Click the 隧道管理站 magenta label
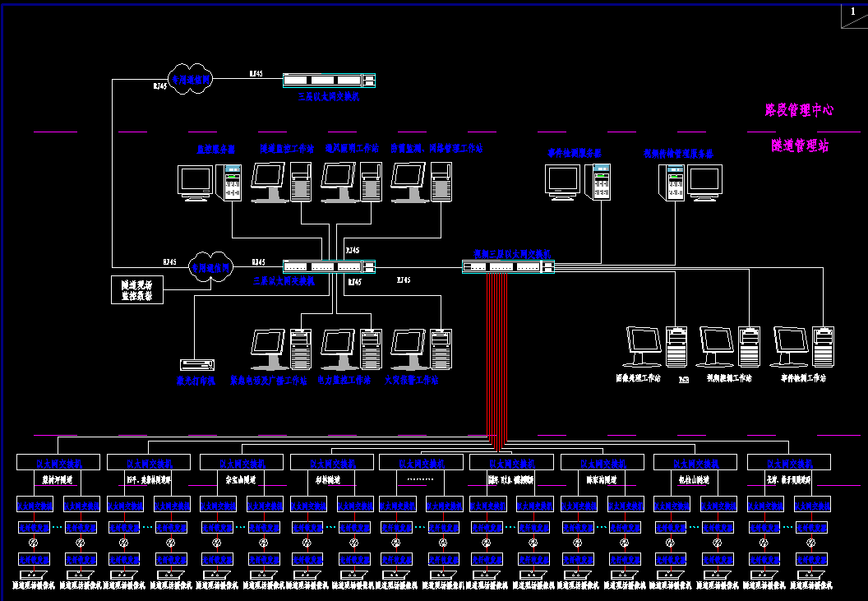Viewport: 868px width, 601px height. pos(799,146)
